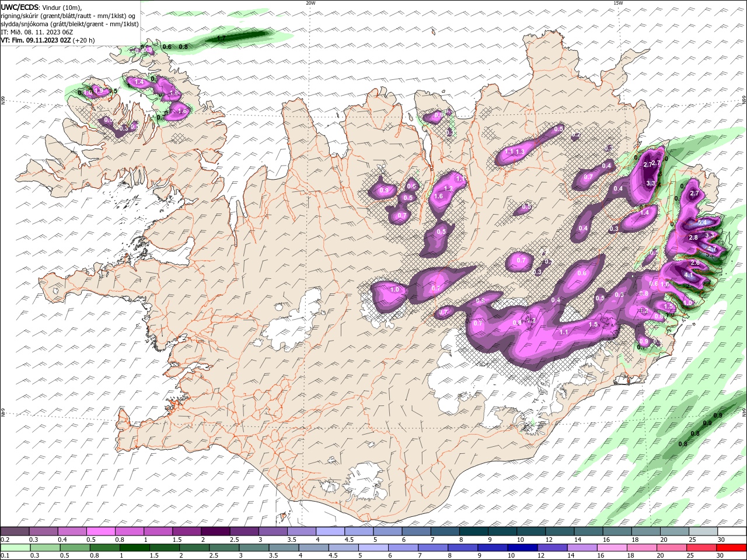This screenshot has height=560, width=747.
Task: Select lower rain scale swatch labeled 1
Action: point(134,548)
